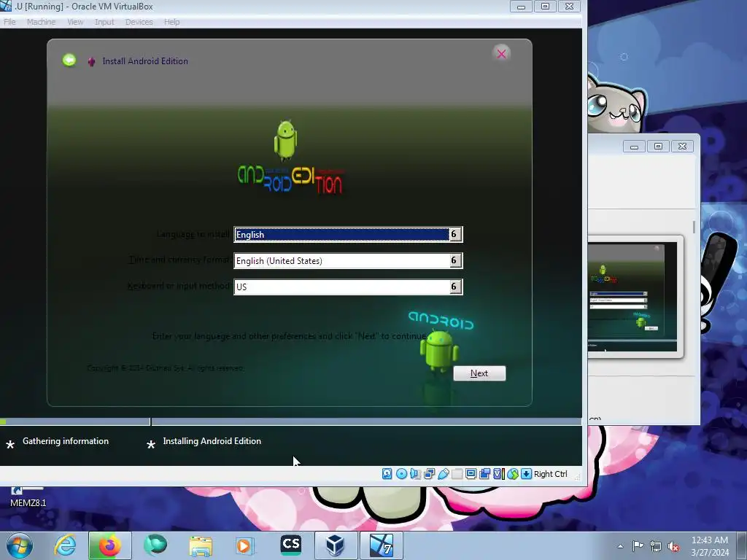Launch Internet Explorer from taskbar

65,545
